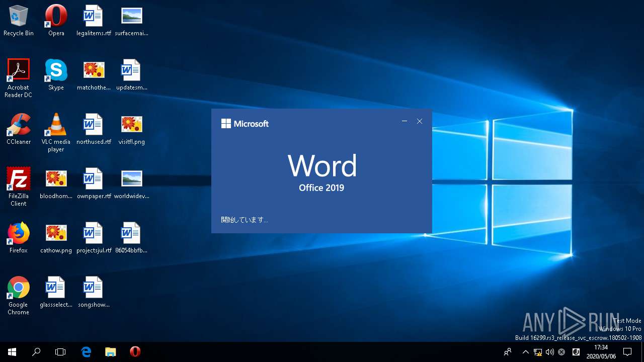644x362 pixels.
Task: Show hidden system tray icons
Action: point(525,352)
